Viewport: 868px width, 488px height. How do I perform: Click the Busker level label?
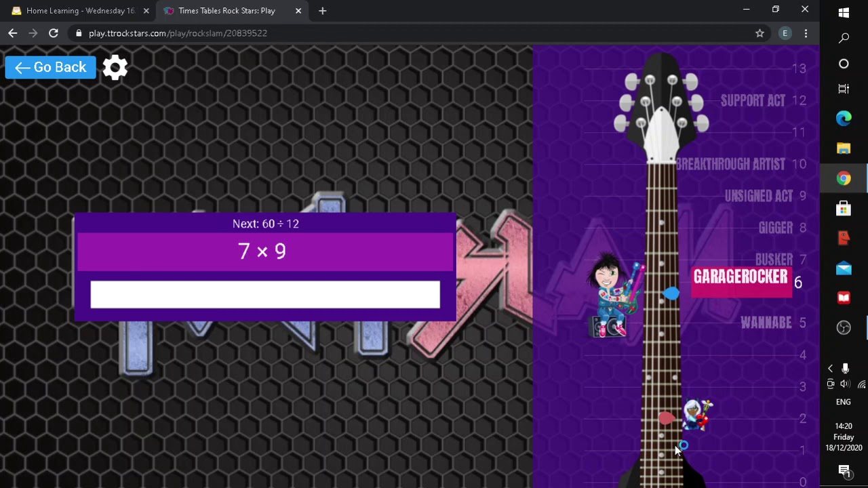[774, 259]
